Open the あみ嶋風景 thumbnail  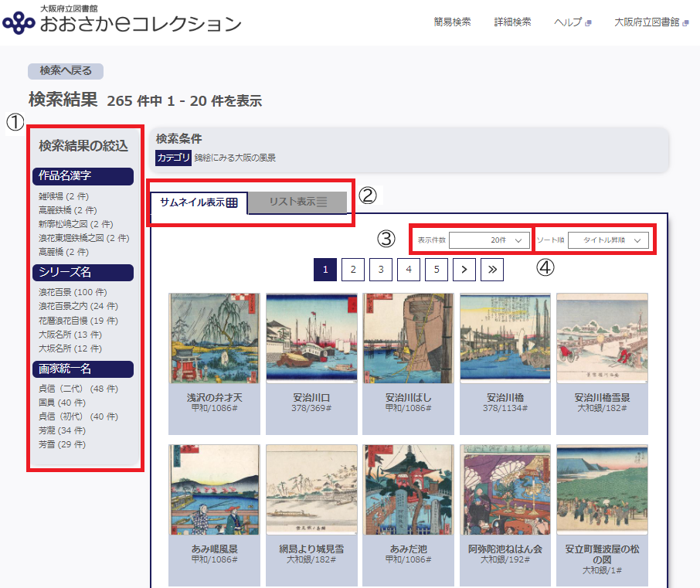[x=214, y=490]
